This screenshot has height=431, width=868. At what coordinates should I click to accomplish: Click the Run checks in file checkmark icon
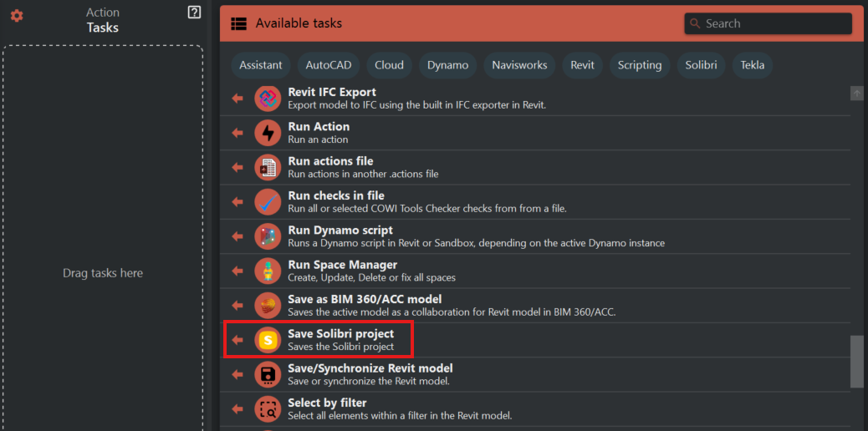tap(268, 202)
